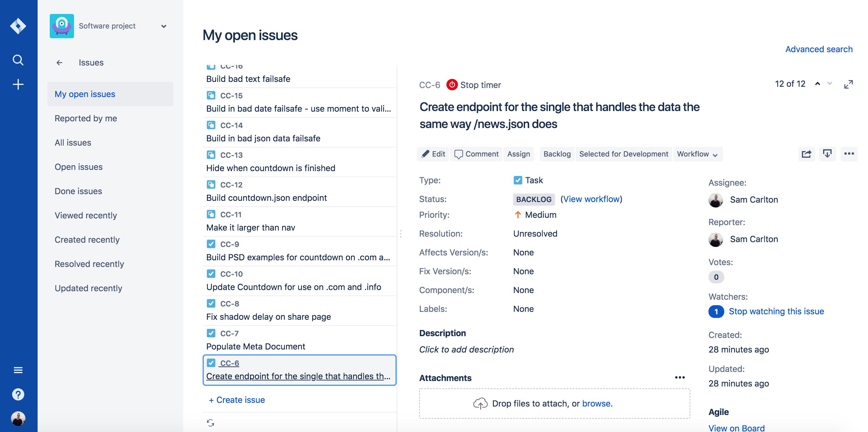Open the search magnifier icon
Viewport: 868px width, 432px height.
pos(18,60)
